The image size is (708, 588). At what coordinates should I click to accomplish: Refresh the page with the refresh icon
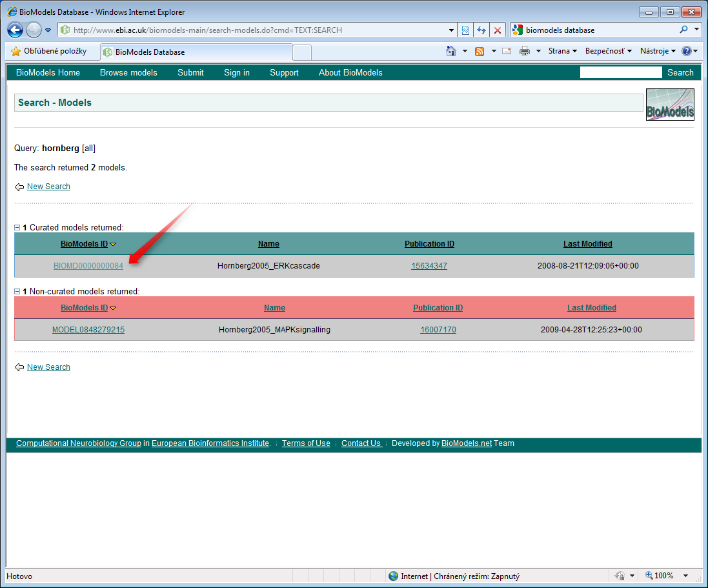(481, 30)
